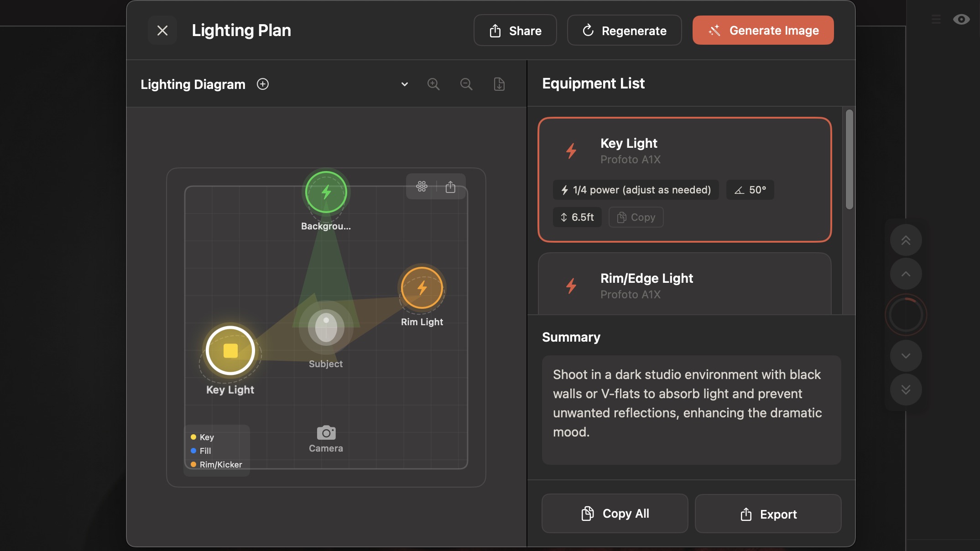This screenshot has height=551, width=980.
Task: Click the plus icon beside Lighting Diagram
Action: click(x=263, y=84)
